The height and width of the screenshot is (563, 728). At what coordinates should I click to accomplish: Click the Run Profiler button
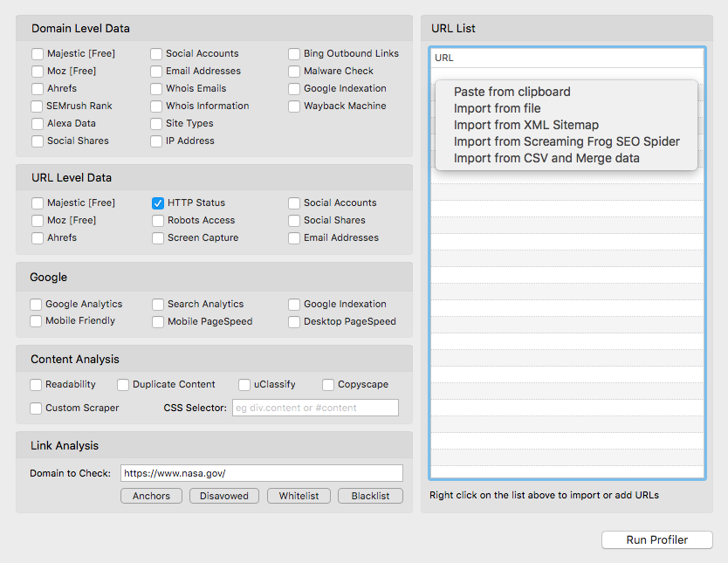coord(656,539)
